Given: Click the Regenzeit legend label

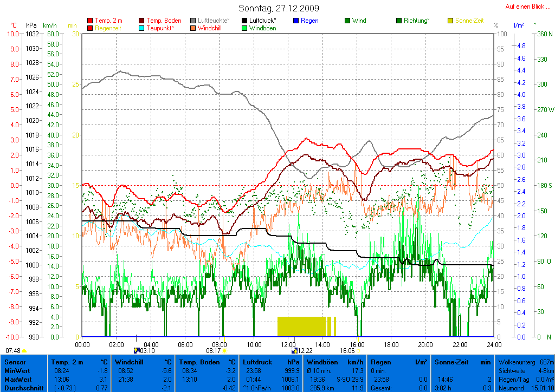Looking at the screenshot, I should 107,28.
